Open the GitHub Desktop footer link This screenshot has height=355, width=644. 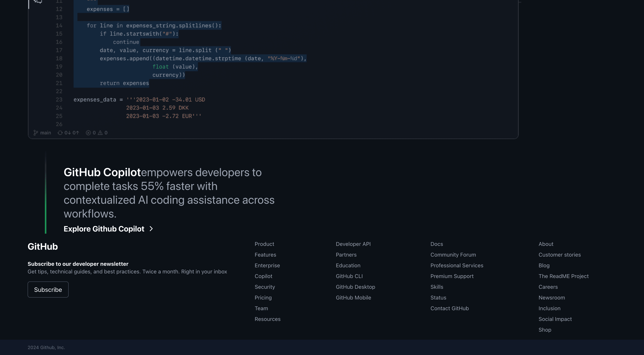[x=355, y=287]
